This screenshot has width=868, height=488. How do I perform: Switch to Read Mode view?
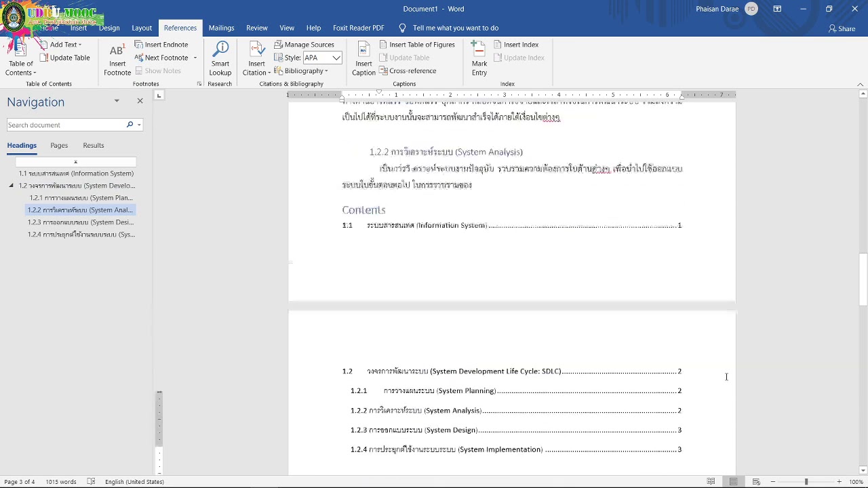[711, 482]
